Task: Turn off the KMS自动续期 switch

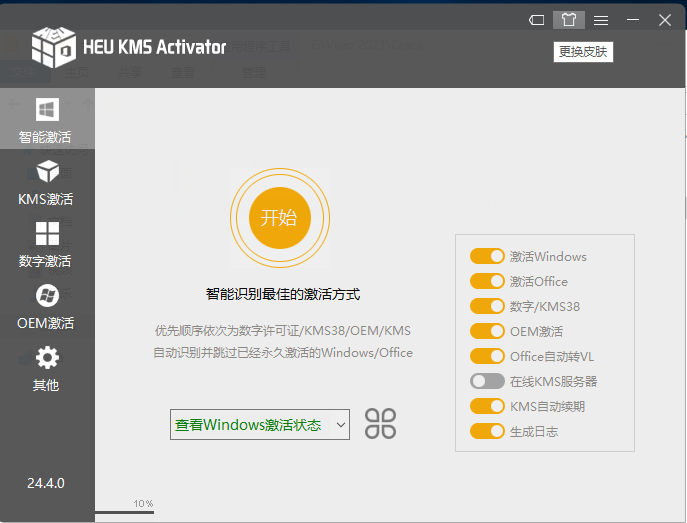Action: point(487,406)
